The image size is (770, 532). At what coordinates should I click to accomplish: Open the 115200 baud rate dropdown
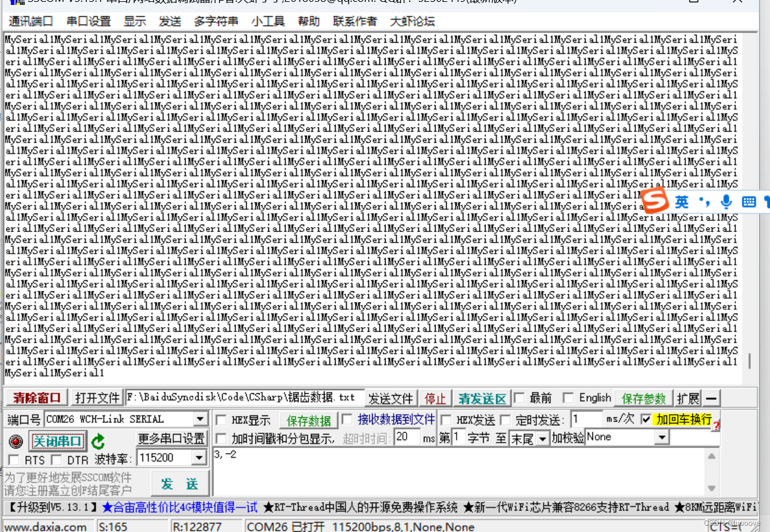point(199,458)
